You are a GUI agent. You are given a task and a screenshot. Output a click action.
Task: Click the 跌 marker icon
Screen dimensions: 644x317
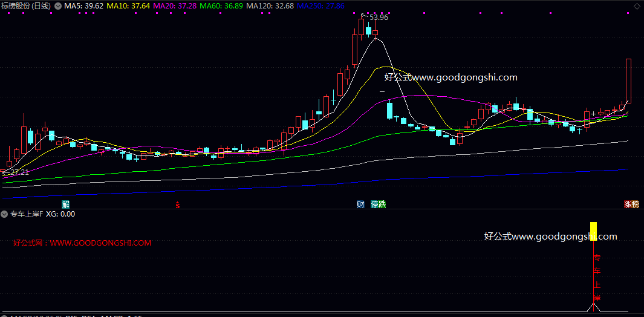coord(382,204)
